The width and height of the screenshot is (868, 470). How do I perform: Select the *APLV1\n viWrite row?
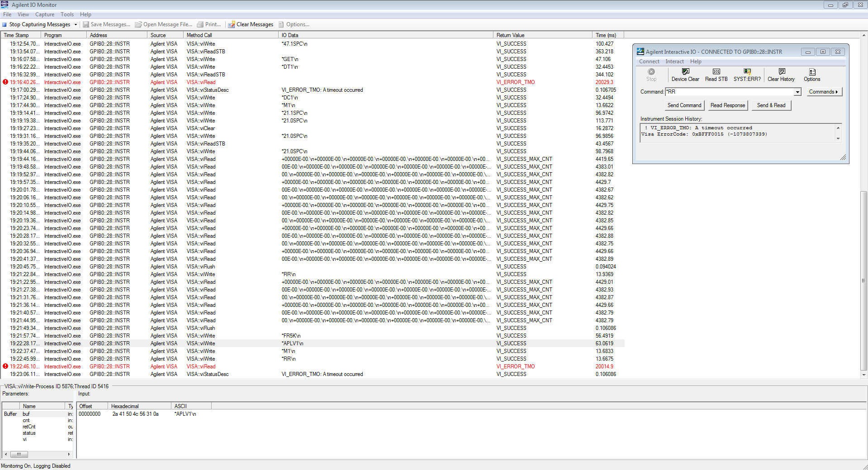312,343
